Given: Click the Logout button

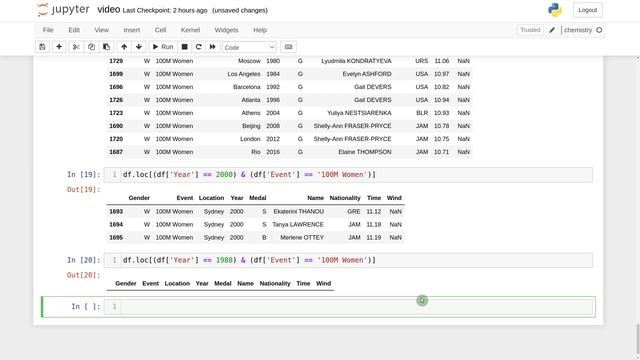Looking at the screenshot, I should click(x=588, y=10).
